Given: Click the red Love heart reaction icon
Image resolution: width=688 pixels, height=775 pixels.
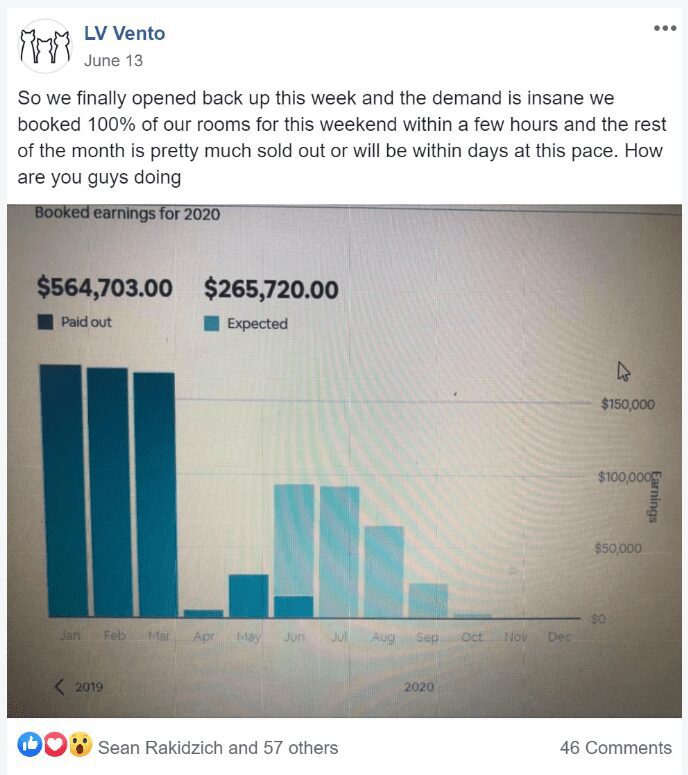Looking at the screenshot, I should 55,744.
